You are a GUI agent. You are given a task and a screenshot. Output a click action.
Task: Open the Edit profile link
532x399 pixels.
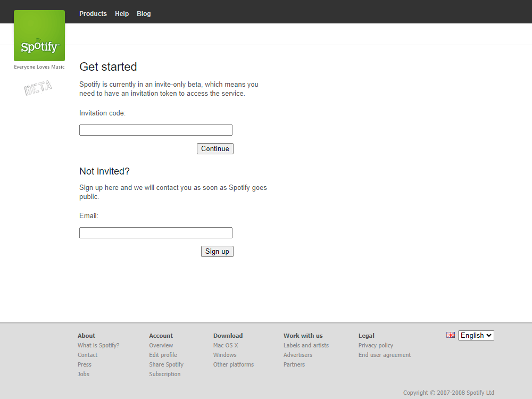pyautogui.click(x=163, y=355)
